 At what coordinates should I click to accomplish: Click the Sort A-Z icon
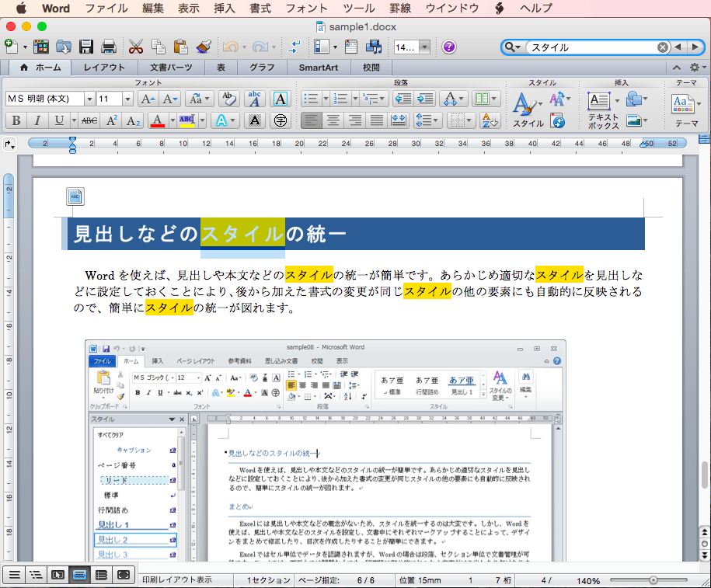[490, 120]
